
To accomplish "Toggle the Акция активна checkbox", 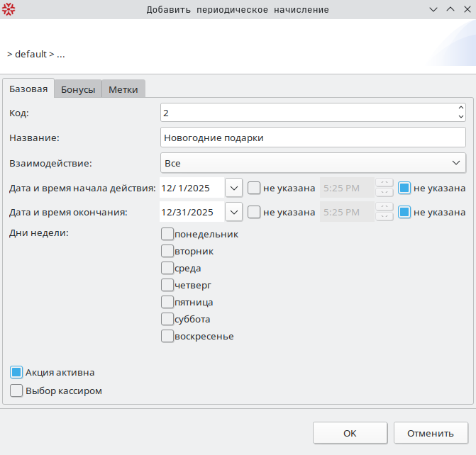I will pos(16,372).
